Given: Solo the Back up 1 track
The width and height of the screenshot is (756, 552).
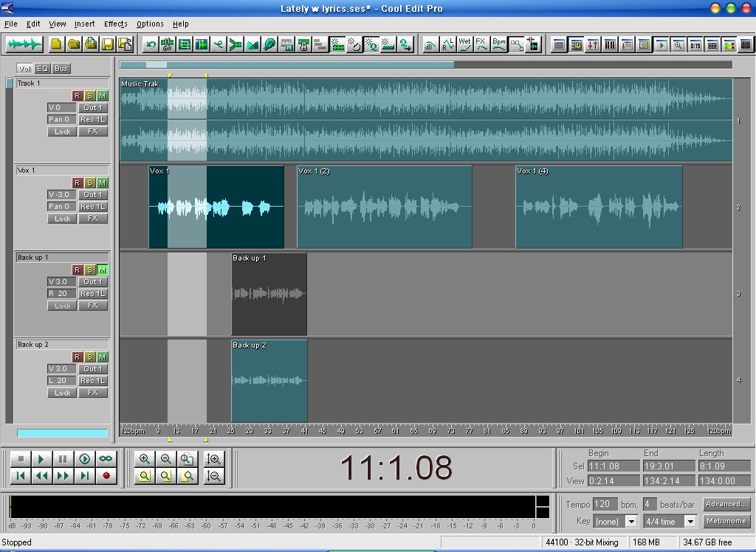Looking at the screenshot, I should pos(89,269).
